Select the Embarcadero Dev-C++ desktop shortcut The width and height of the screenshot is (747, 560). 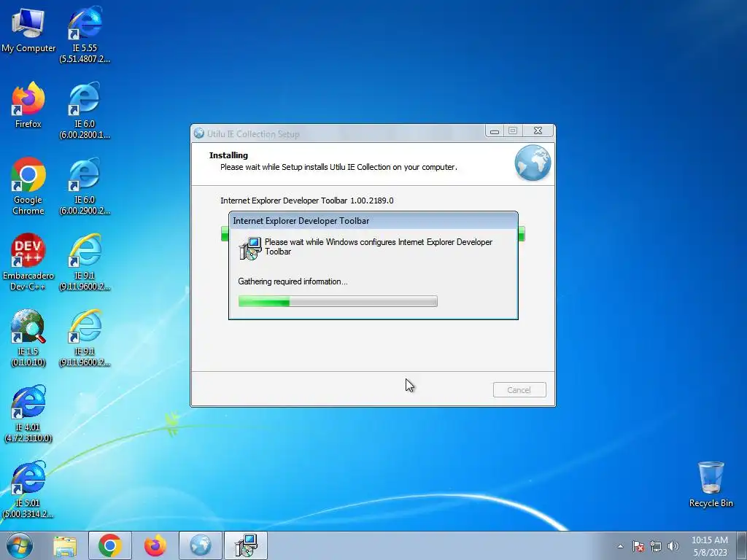(x=28, y=262)
